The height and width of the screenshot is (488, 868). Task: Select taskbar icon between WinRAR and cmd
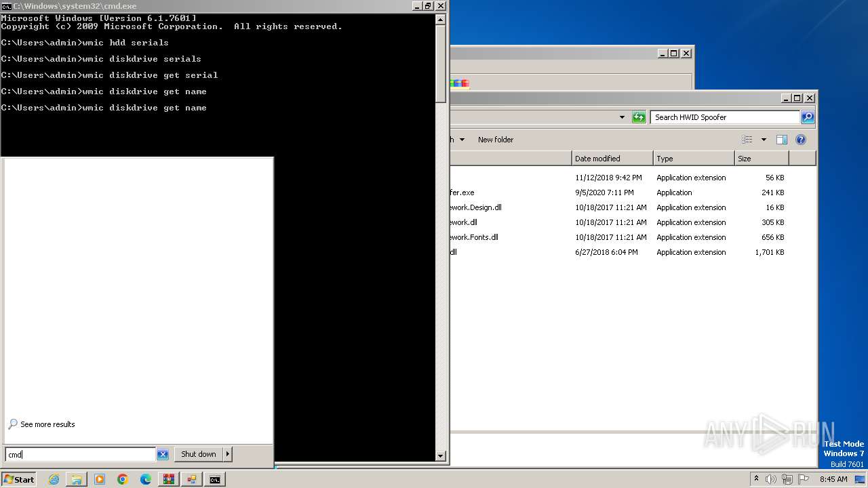tap(192, 479)
